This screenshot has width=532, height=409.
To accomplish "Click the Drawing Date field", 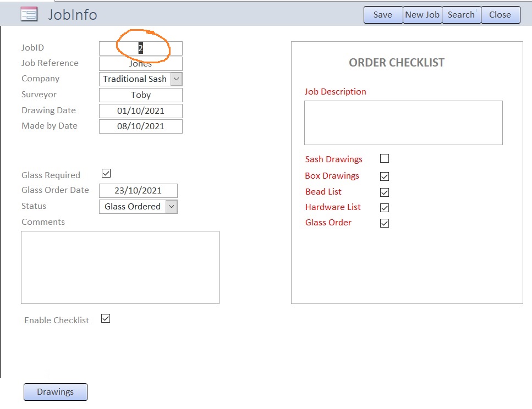I will (141, 111).
